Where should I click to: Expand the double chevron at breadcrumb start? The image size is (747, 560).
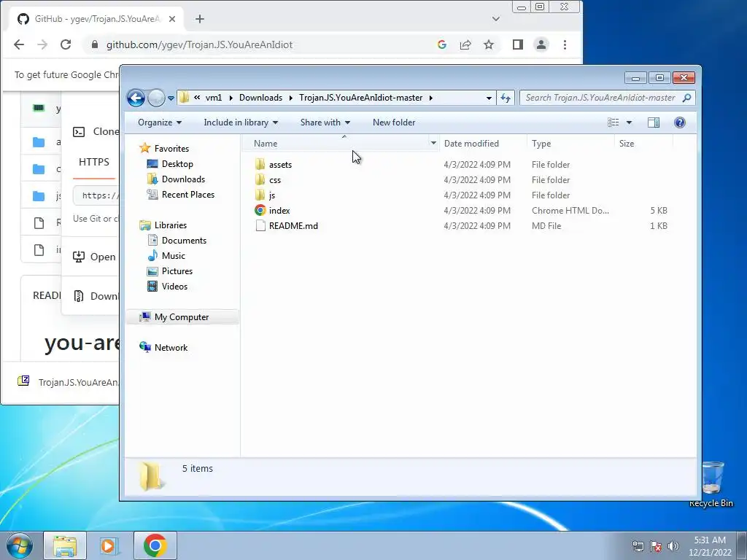(x=197, y=97)
